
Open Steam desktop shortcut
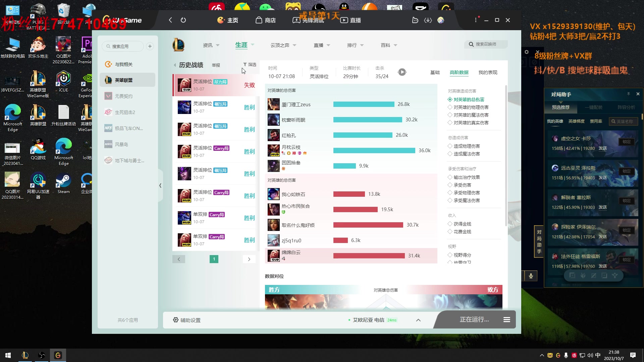63,184
